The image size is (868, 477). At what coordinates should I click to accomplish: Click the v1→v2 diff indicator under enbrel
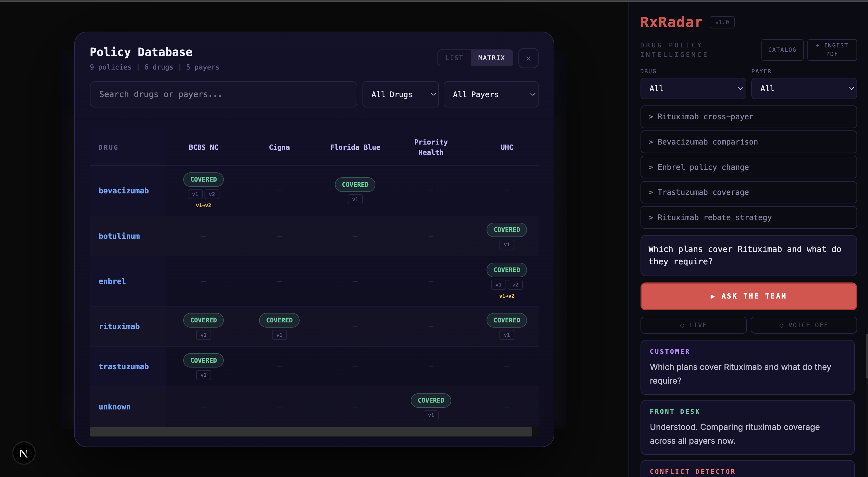click(506, 296)
